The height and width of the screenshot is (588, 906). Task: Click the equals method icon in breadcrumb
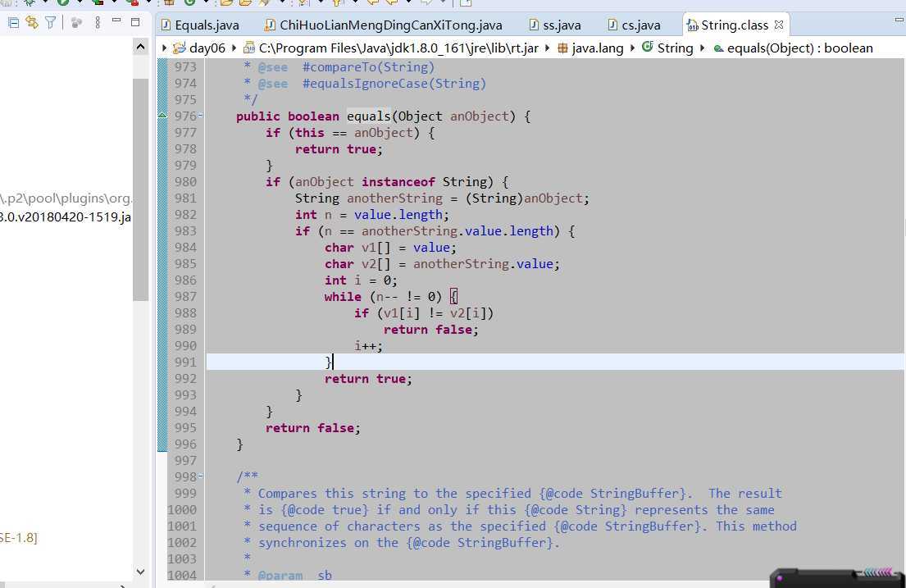(719, 48)
